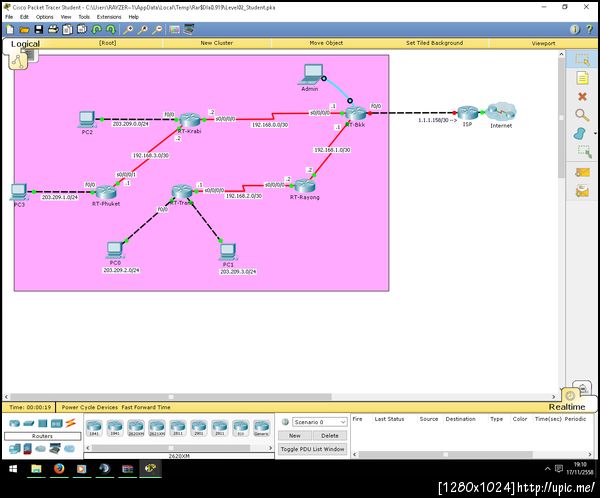The image size is (600, 498).
Task: Select the Add Simple PDU envelope tool
Action: click(x=582, y=173)
